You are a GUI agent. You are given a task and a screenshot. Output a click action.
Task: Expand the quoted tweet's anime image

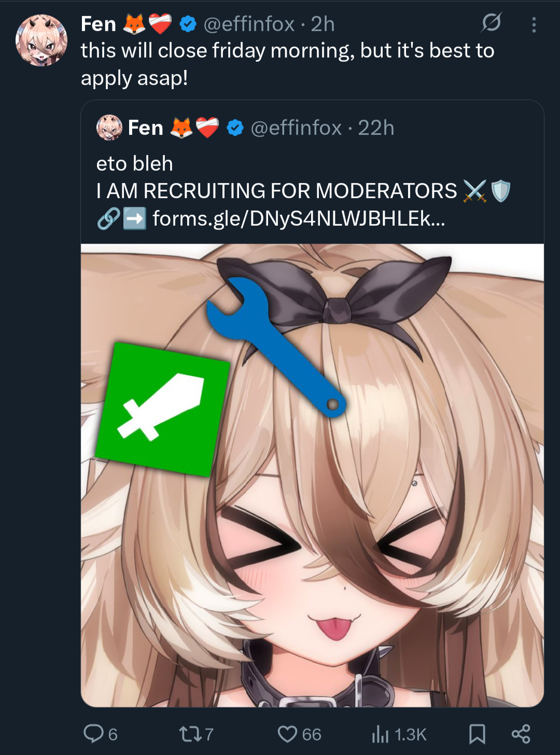(312, 475)
